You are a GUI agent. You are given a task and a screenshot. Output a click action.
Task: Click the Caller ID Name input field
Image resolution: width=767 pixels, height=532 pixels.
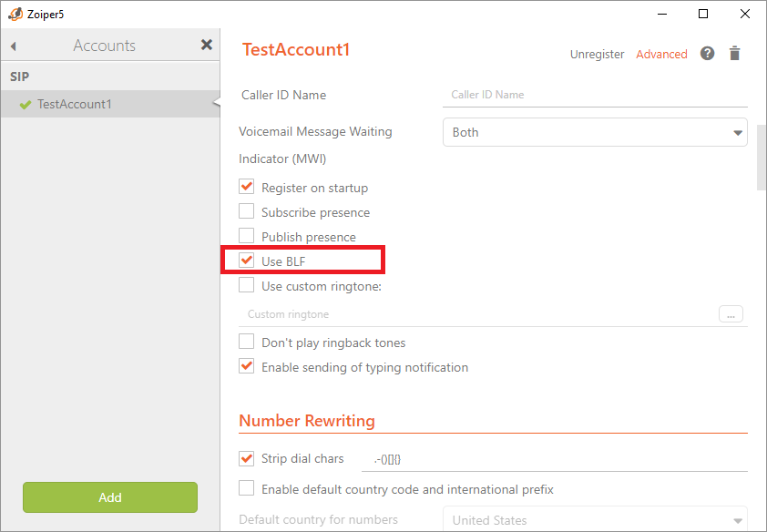(598, 95)
